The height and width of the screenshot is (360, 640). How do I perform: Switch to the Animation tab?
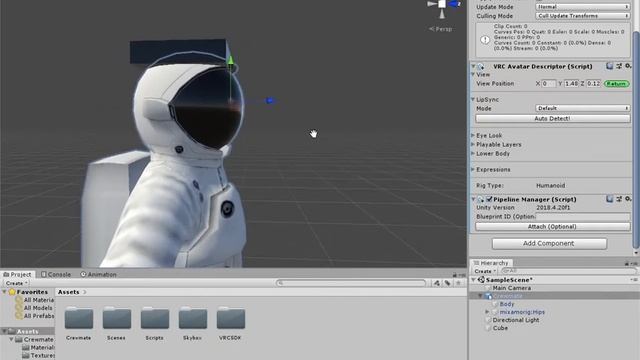pyautogui.click(x=98, y=274)
